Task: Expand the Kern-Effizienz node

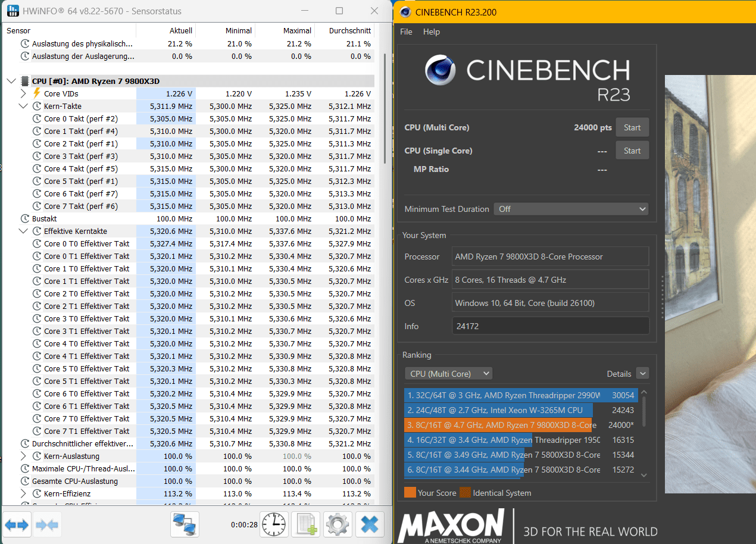Action: [x=23, y=493]
